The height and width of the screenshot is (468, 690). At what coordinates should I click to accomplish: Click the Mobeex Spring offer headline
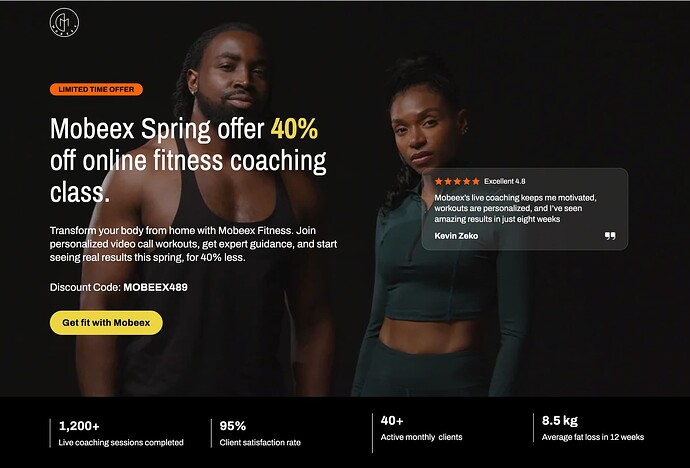coord(188,161)
